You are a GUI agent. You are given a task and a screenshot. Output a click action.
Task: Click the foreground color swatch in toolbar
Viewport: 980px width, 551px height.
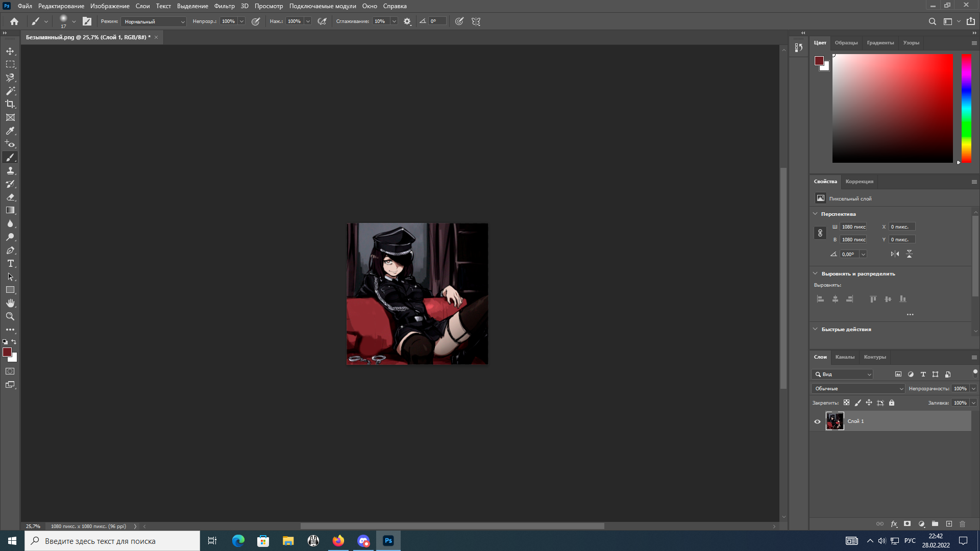click(7, 352)
